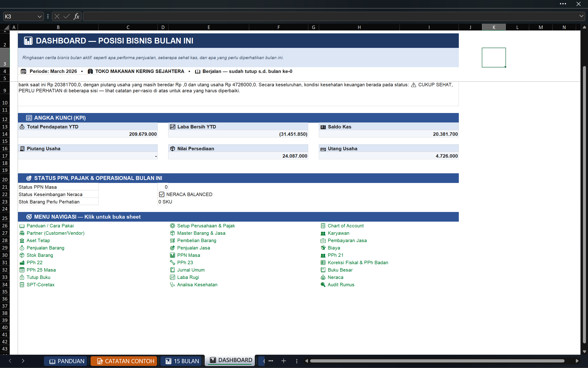Click the card icon beside Utang Usaha
The height and width of the screenshot is (368, 588).
[x=323, y=149]
